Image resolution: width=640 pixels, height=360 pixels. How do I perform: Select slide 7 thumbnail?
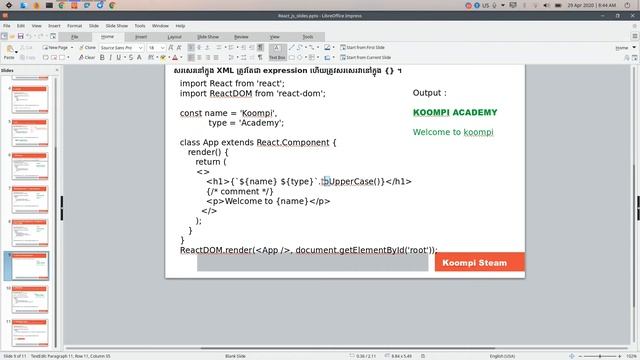[30, 199]
